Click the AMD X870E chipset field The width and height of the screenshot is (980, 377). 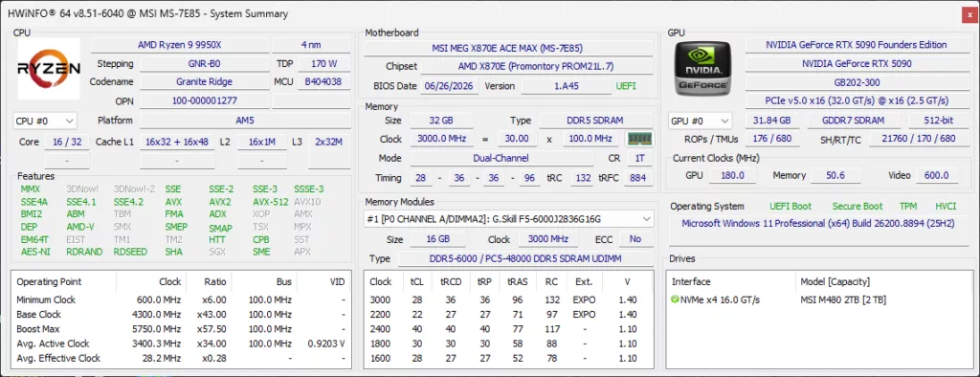point(536,67)
